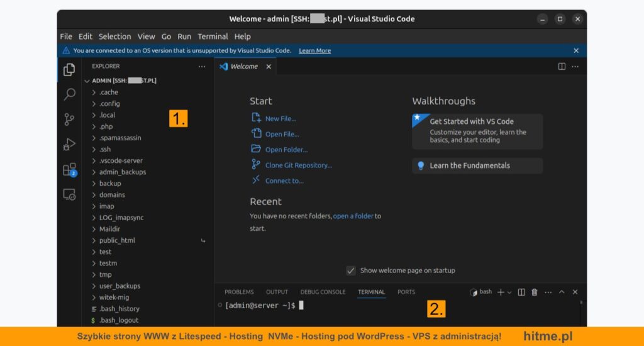
Task: Click the Connect to remote icon
Action: tap(256, 179)
